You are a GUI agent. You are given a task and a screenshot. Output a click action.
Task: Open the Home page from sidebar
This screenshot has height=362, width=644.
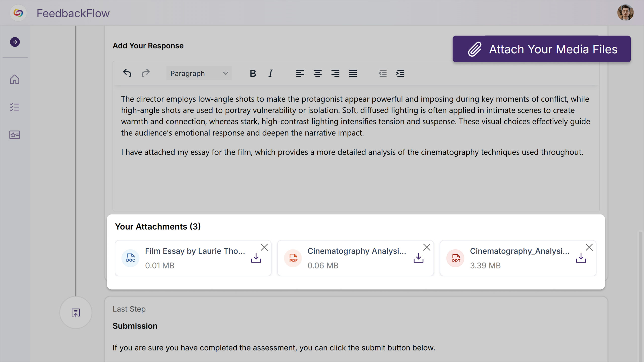(15, 79)
